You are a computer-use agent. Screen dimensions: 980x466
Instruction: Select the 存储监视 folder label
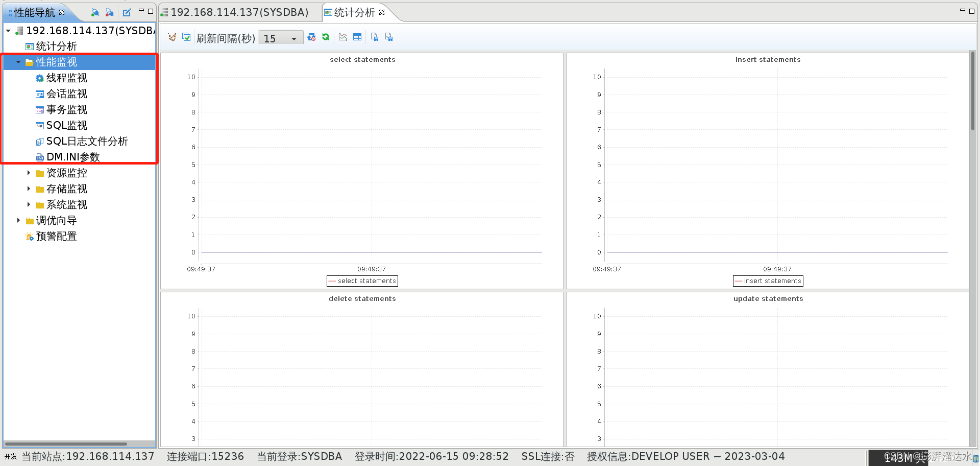point(66,189)
